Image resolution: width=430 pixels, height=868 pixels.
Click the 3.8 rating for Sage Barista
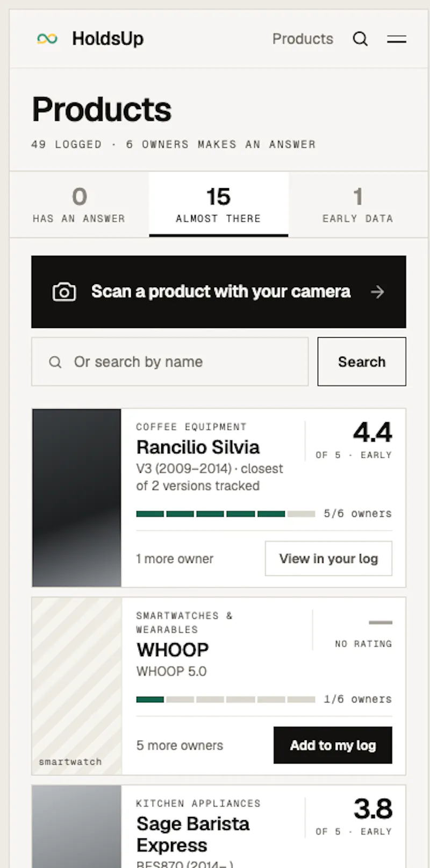[373, 809]
